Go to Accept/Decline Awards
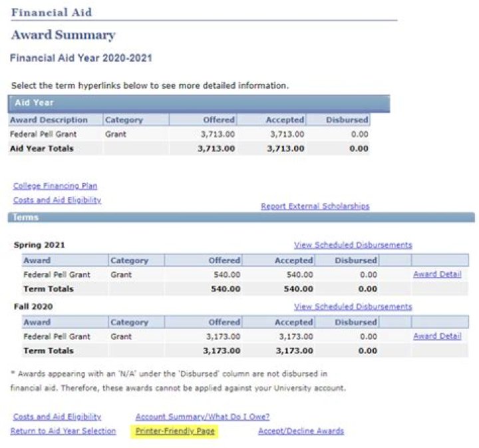479x448 pixels. coord(301,431)
